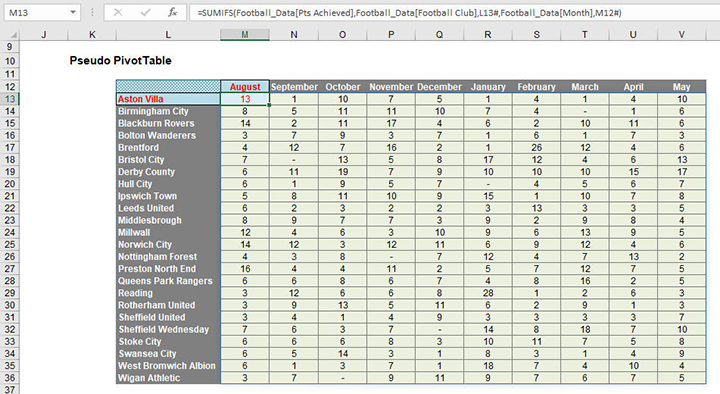The height and width of the screenshot is (394, 720).
Task: Click Sheffield Wednesday's March value 18
Action: click(x=585, y=330)
